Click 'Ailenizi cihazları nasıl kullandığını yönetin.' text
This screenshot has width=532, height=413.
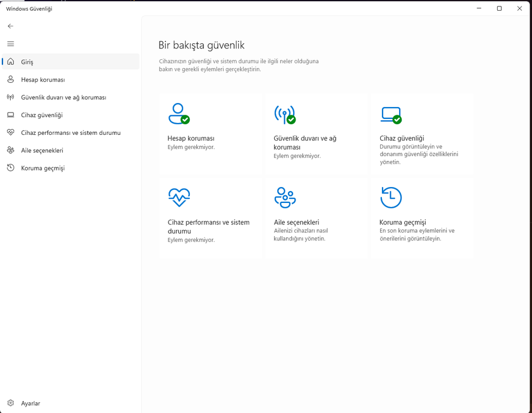tap(301, 235)
